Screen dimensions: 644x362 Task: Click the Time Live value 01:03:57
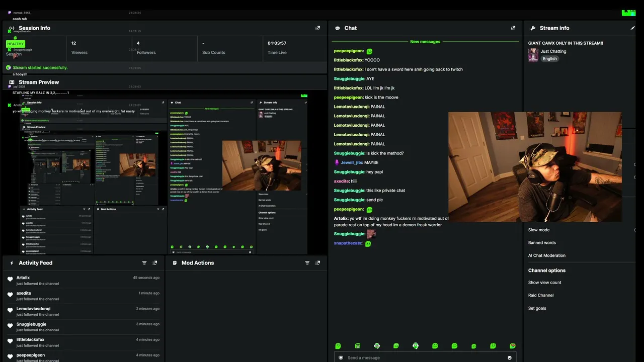click(x=277, y=43)
